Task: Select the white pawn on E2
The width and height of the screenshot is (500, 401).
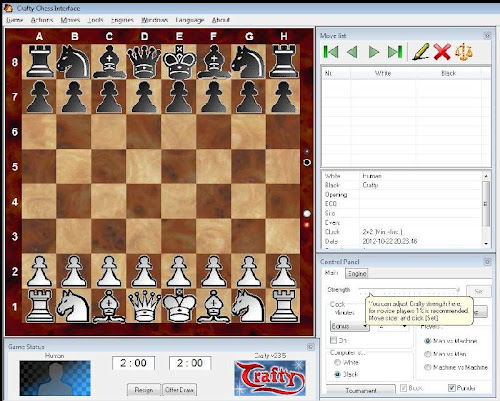Action: pyautogui.click(x=179, y=271)
